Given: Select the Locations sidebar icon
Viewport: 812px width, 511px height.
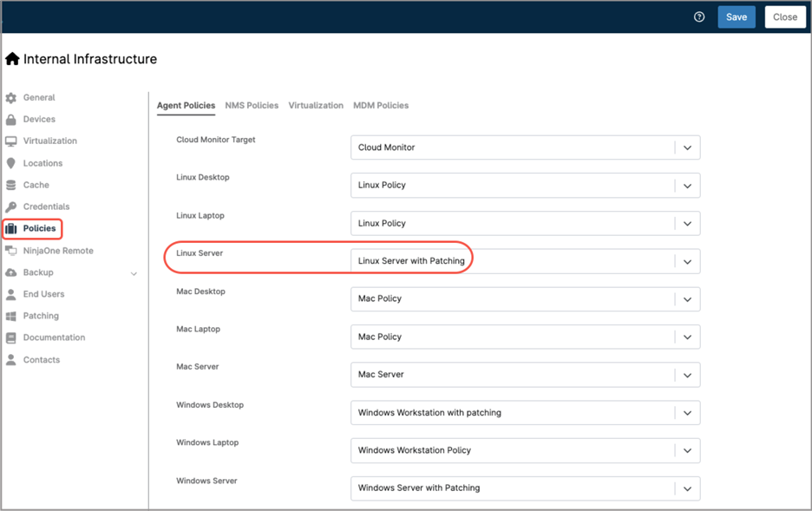Looking at the screenshot, I should tap(12, 162).
